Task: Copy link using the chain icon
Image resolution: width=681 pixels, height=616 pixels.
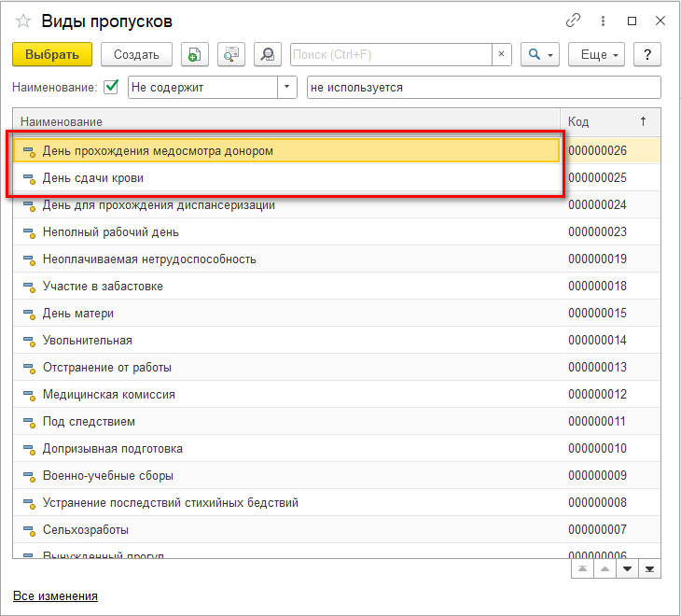Action: pyautogui.click(x=573, y=21)
